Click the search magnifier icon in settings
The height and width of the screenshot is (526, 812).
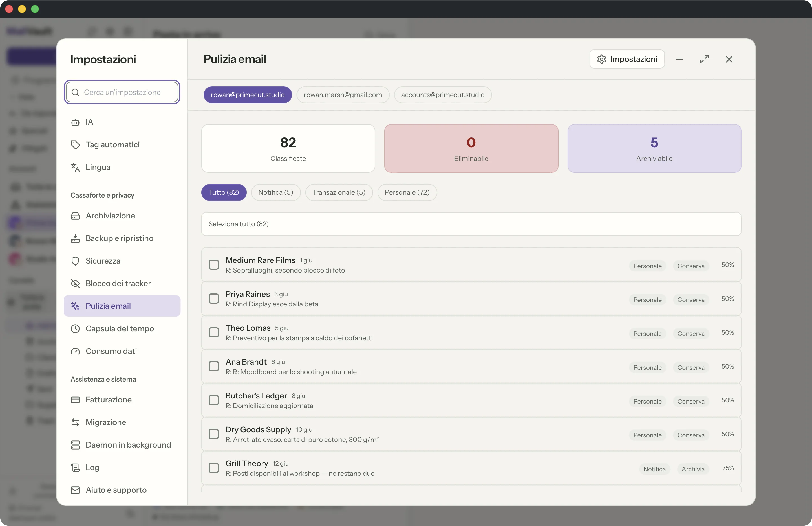coord(75,92)
